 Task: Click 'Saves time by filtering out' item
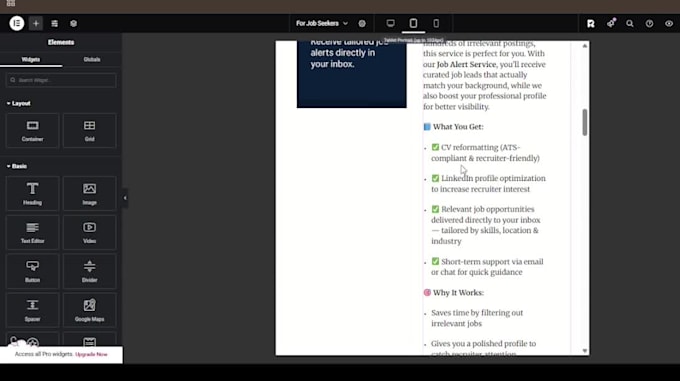click(x=477, y=318)
